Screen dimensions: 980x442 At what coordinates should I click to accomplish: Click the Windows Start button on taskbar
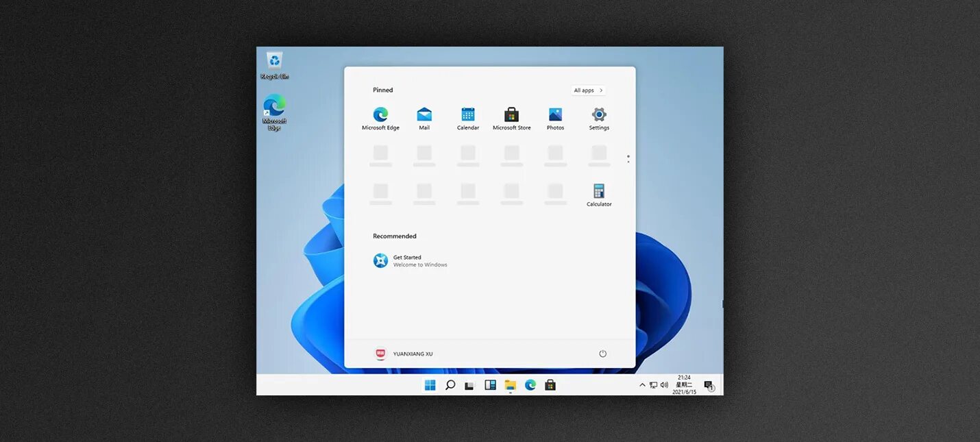430,385
